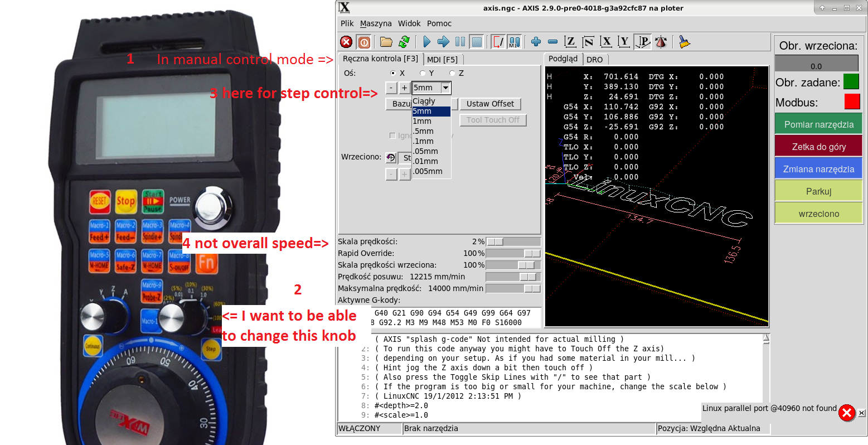The image size is (868, 445).
Task: Adjust the Prędkość posuwu slider
Action: [x=513, y=277]
